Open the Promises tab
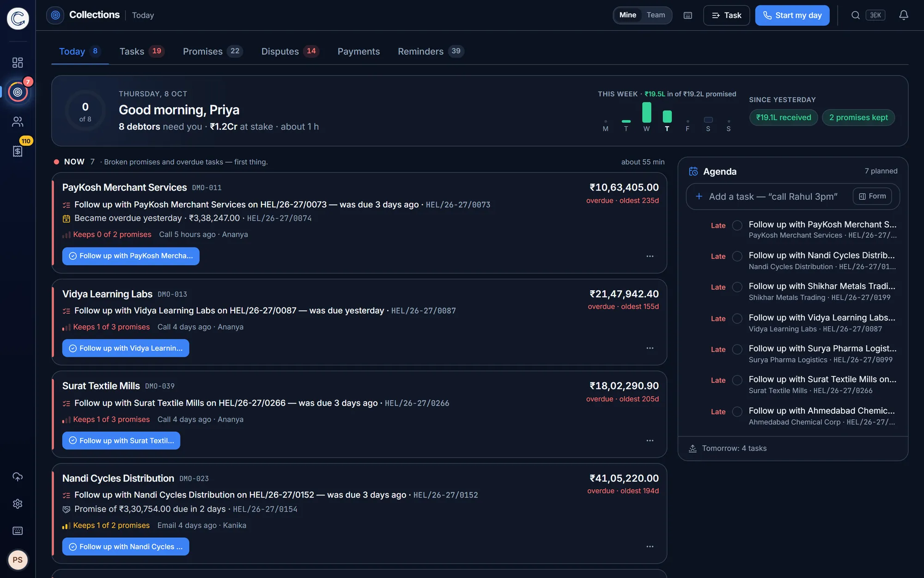The image size is (924, 578). [213, 51]
